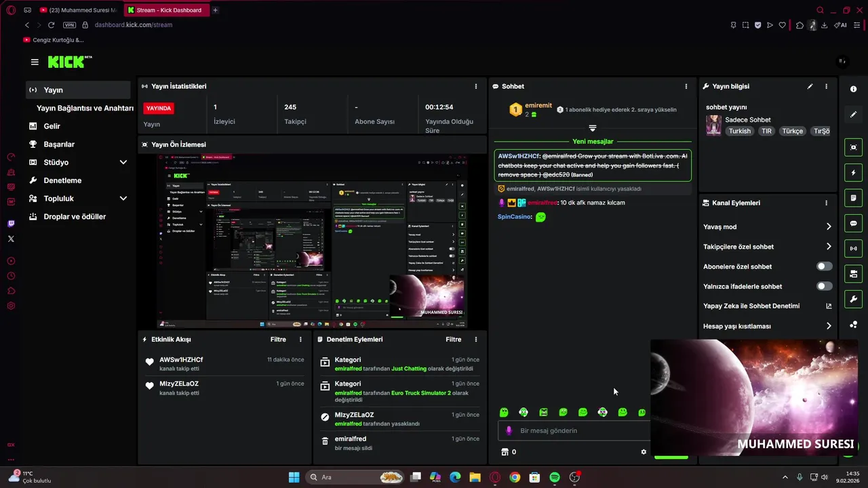This screenshot has width=868, height=488.
Task: Open the Kick hamburger menu
Action: [x=35, y=62]
